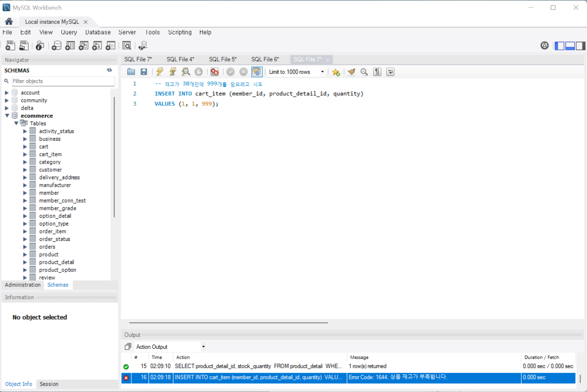Click the Commit transaction checkmark icon
Image resolution: width=587 pixels, height=392 pixels.
(230, 72)
